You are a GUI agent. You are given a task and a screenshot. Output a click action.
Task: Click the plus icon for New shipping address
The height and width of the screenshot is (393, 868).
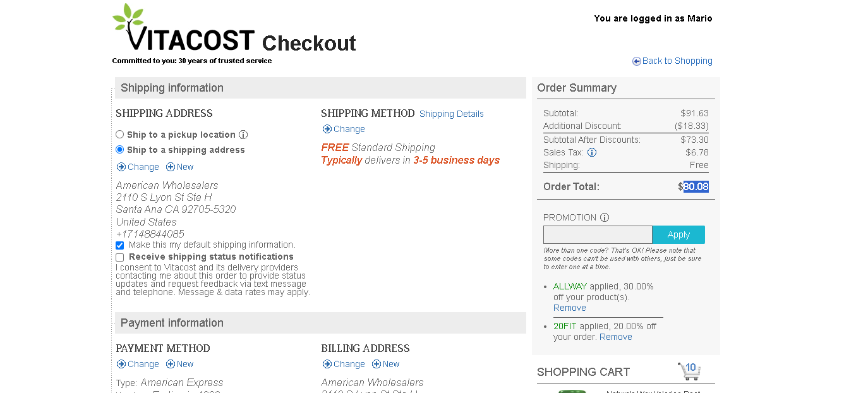[x=171, y=167]
